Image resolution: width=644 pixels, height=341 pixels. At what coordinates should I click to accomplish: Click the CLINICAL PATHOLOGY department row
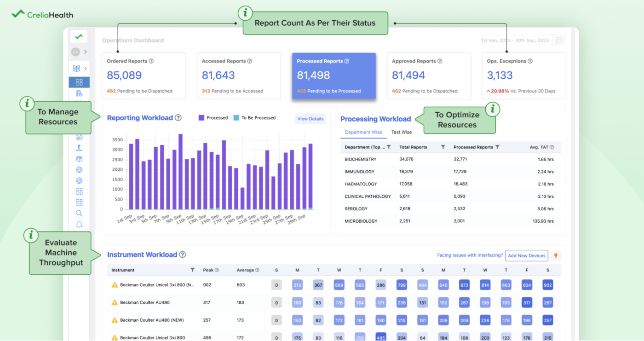click(x=450, y=197)
